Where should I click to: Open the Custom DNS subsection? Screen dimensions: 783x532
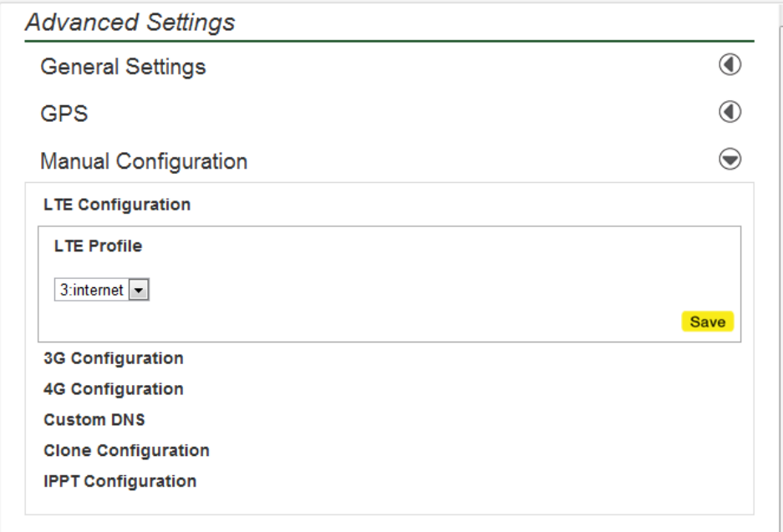94,420
